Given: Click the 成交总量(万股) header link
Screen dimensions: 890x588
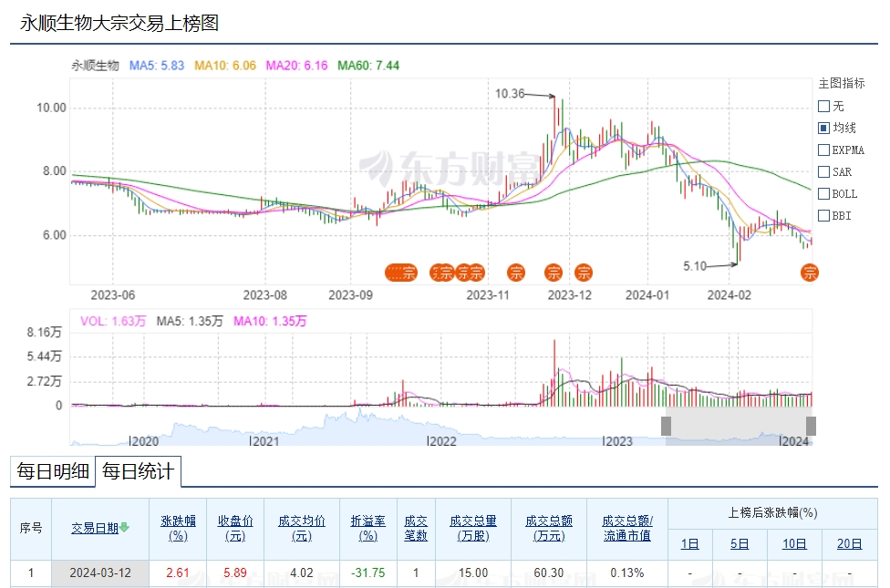Looking at the screenshot, I should tap(472, 528).
